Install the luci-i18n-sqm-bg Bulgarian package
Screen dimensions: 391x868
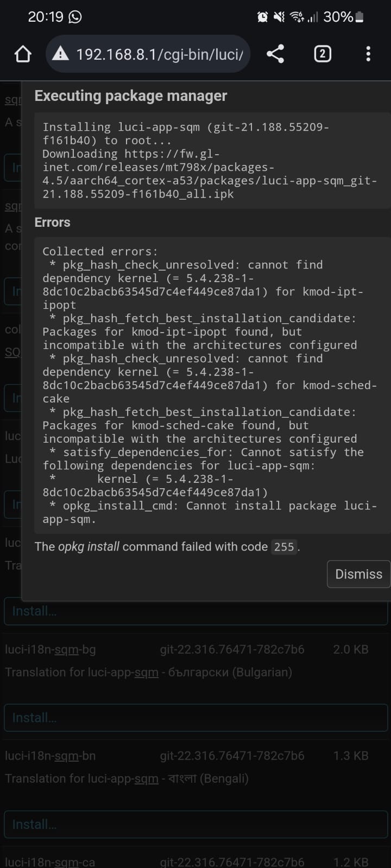195,717
